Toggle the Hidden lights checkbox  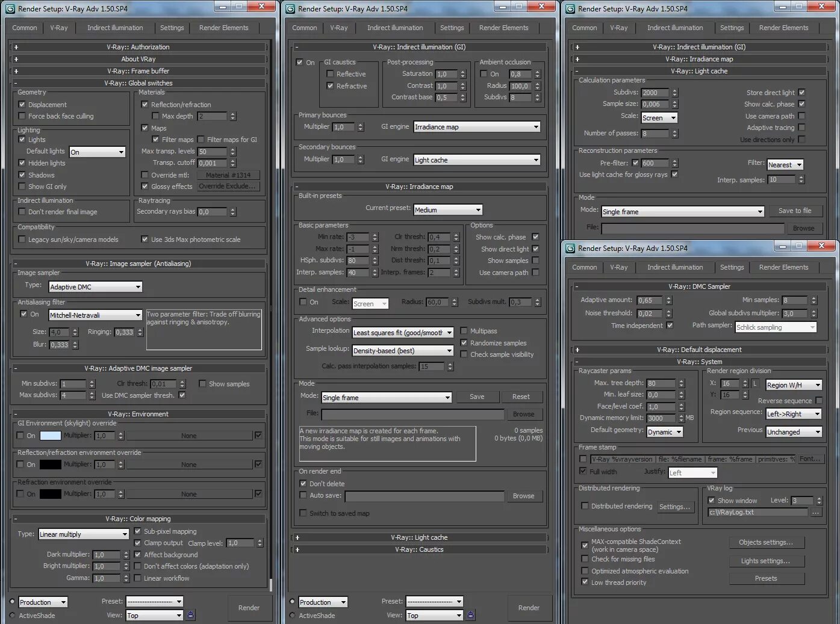click(22, 163)
